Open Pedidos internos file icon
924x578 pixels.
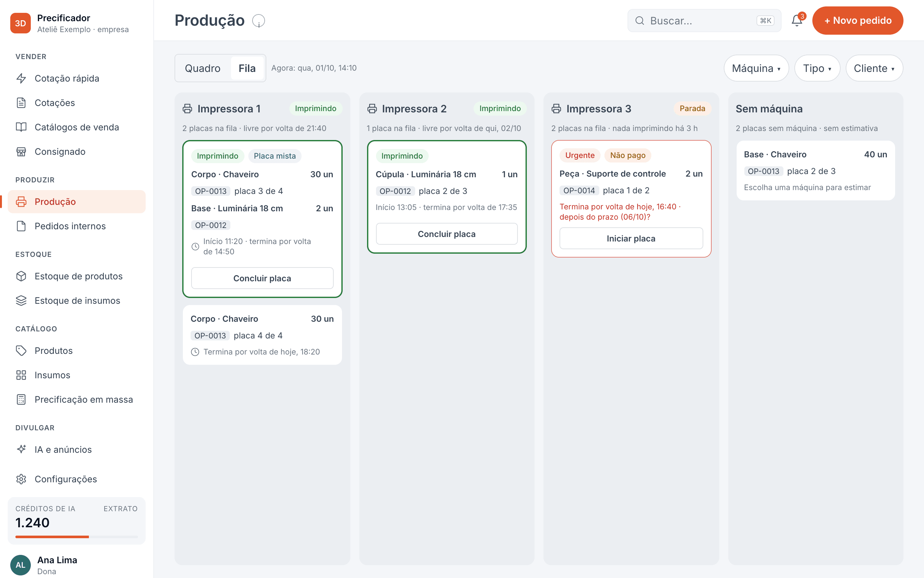point(21,226)
